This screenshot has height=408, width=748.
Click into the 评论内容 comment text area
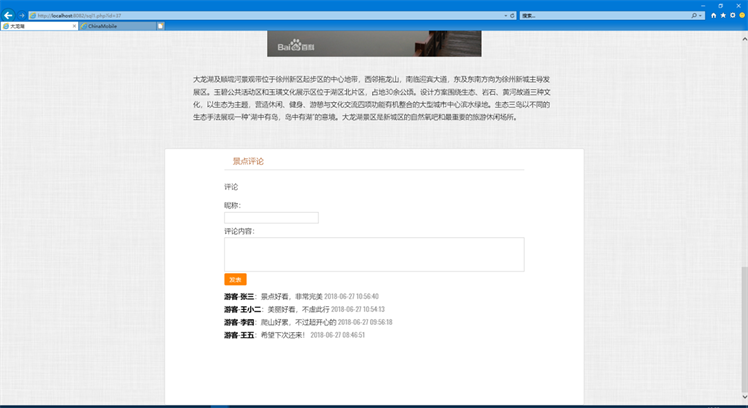[x=373, y=254]
